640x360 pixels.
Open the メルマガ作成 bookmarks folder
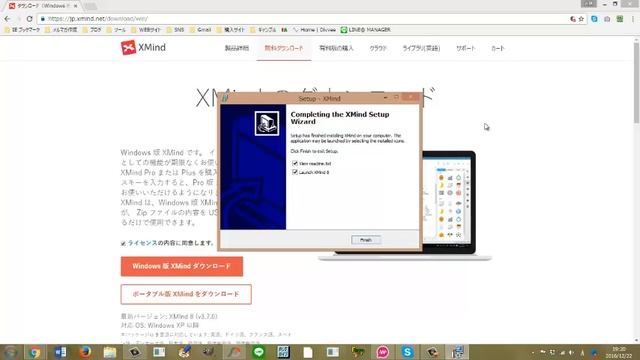pos(61,30)
